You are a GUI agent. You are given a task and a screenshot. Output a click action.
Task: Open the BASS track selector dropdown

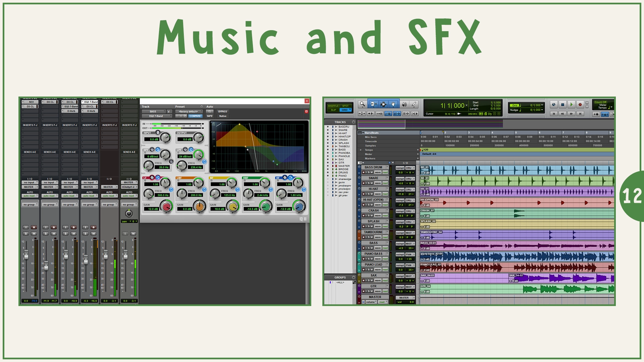point(154,112)
